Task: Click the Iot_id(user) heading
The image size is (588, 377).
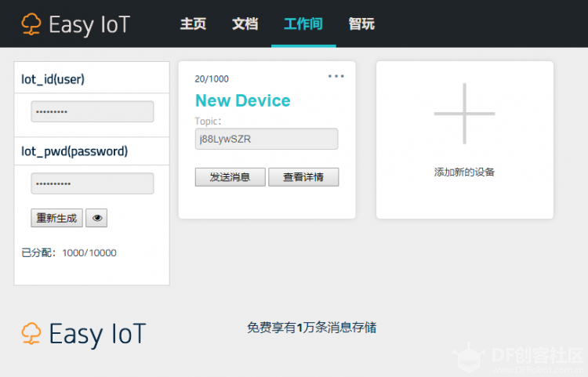Action: tap(53, 79)
